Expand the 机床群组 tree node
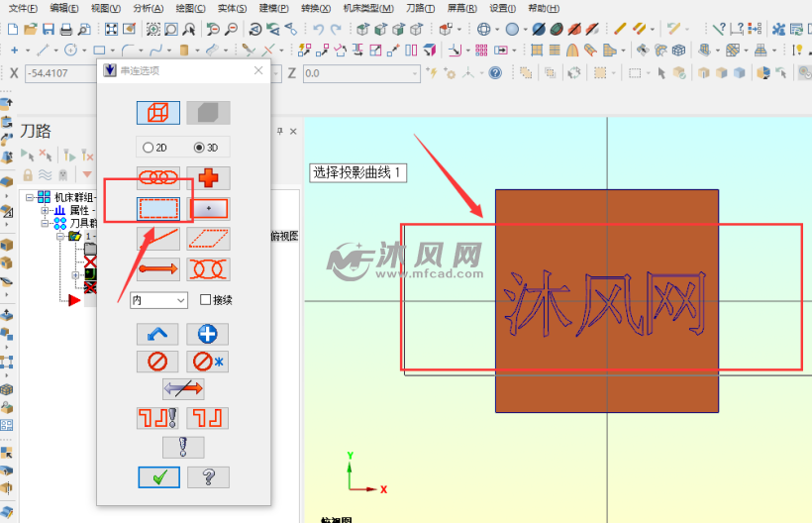The height and width of the screenshot is (523, 812). coord(30,197)
